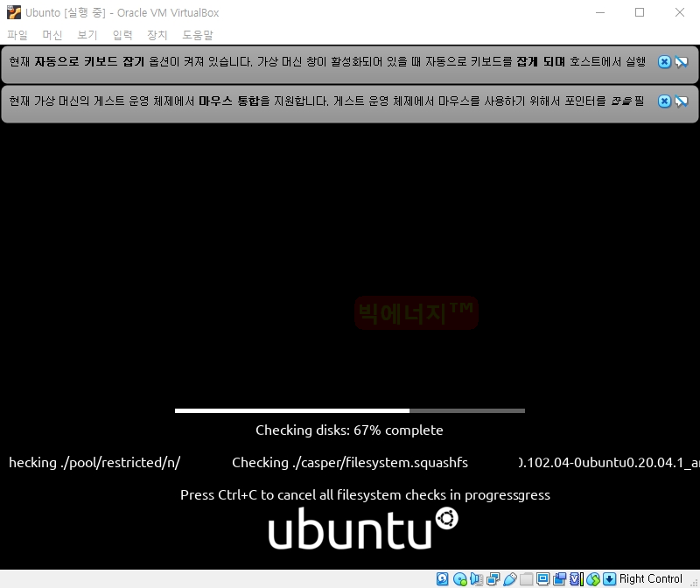Click the mouse integration notification message text
This screenshot has width=700, height=588.
coord(326,101)
